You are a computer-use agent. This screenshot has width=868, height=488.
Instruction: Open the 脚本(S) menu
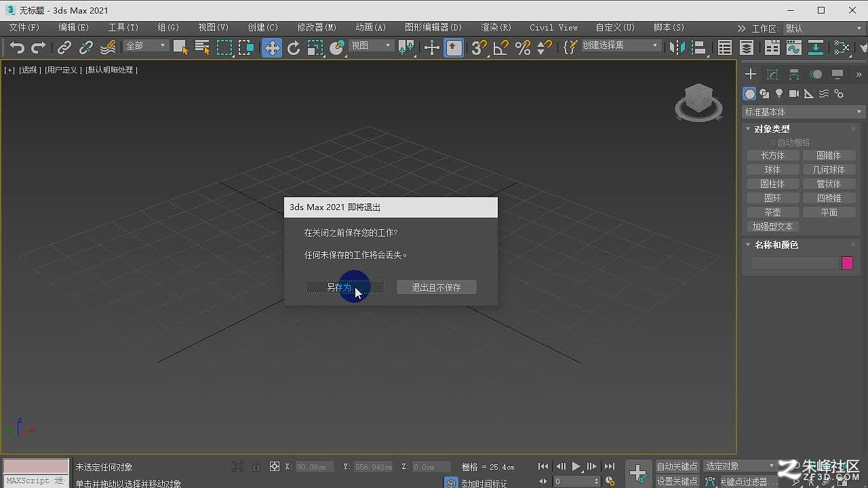[669, 28]
